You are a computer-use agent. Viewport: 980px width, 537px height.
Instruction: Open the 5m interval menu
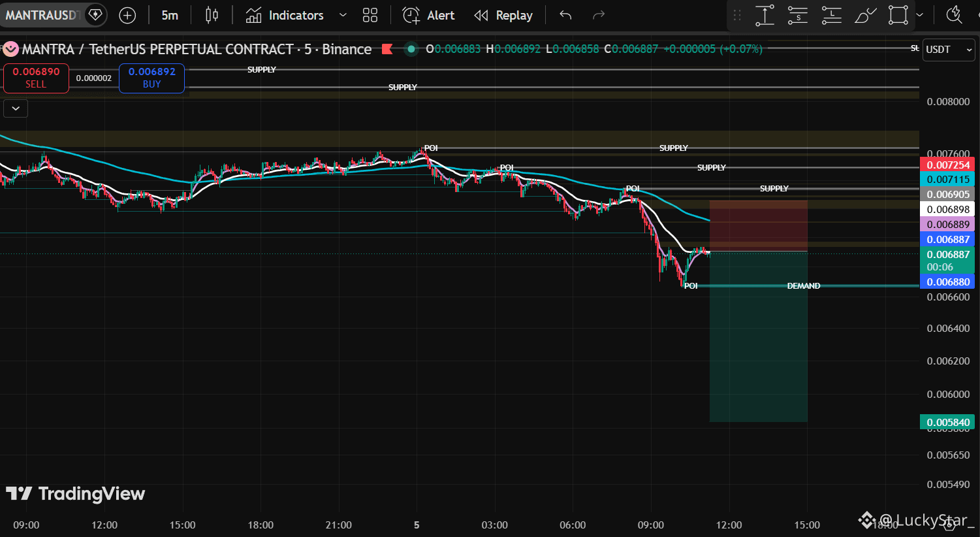170,15
